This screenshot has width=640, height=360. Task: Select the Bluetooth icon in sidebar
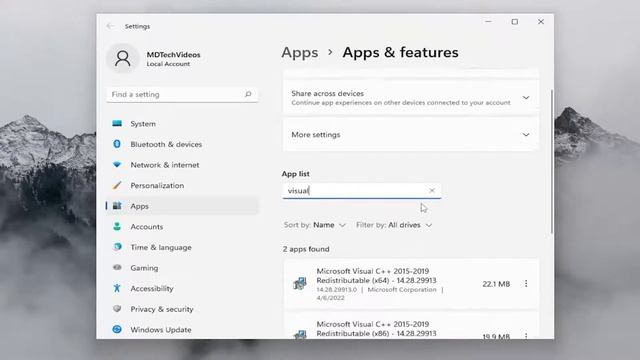click(x=117, y=144)
